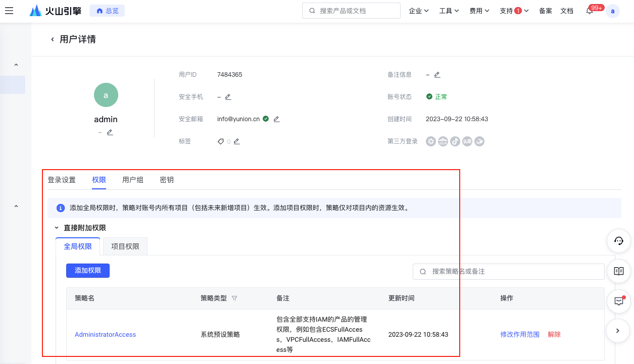
Task: Click 解除 to remove the policy
Action: click(554, 334)
